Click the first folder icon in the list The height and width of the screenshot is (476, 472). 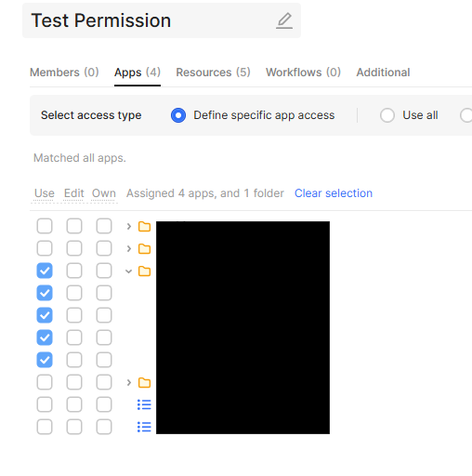[144, 227]
